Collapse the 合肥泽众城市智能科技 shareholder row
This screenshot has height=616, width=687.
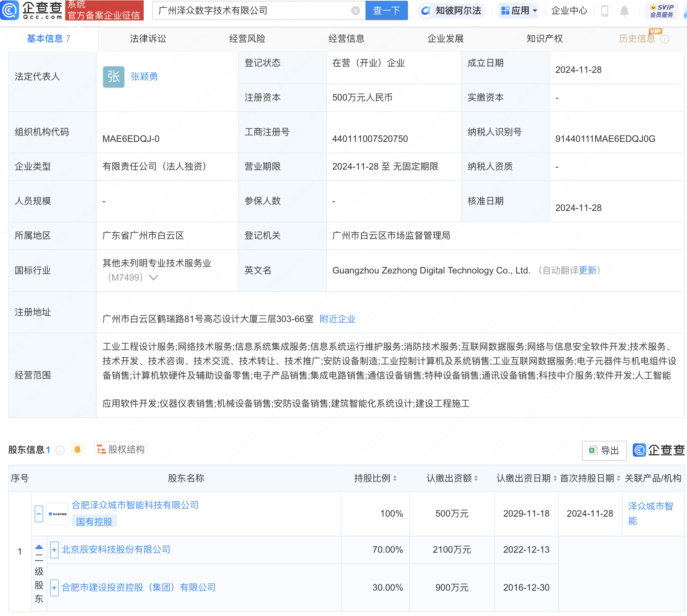39,514
